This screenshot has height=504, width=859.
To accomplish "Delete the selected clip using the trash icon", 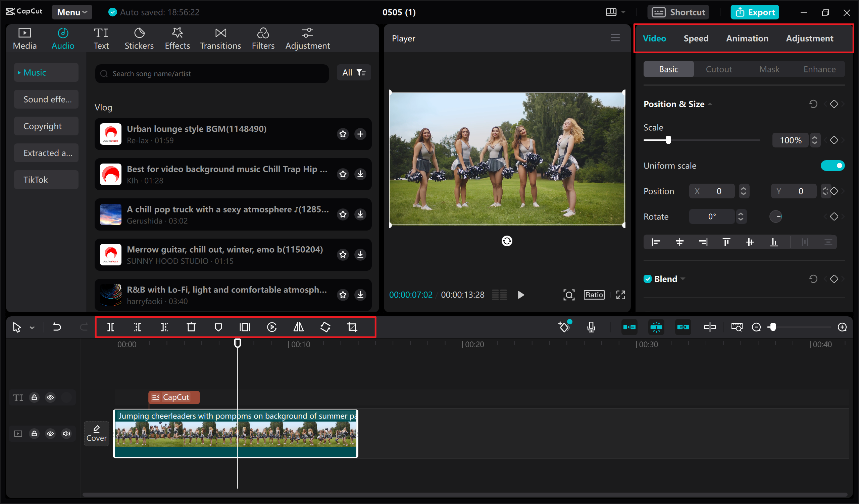I will tap(191, 327).
